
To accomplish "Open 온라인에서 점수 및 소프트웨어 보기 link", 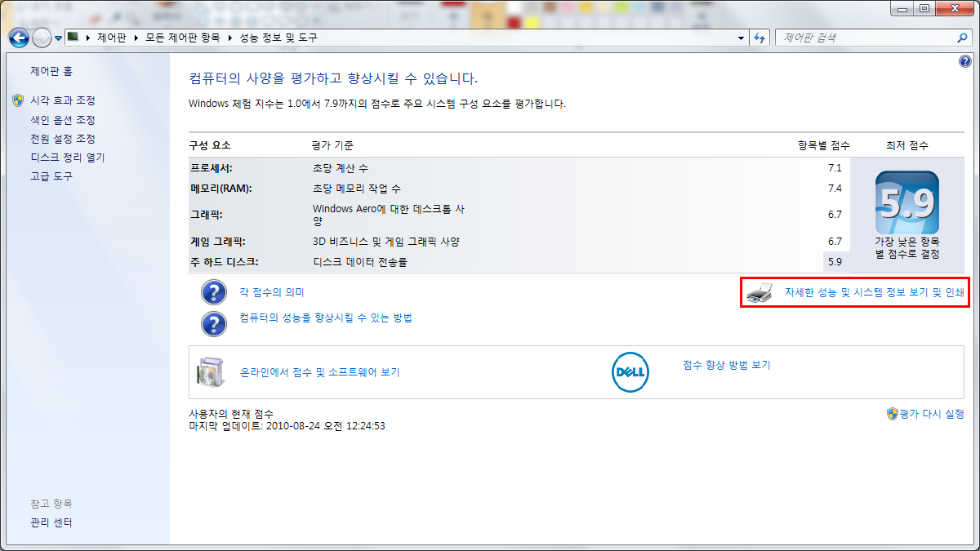I will (319, 372).
